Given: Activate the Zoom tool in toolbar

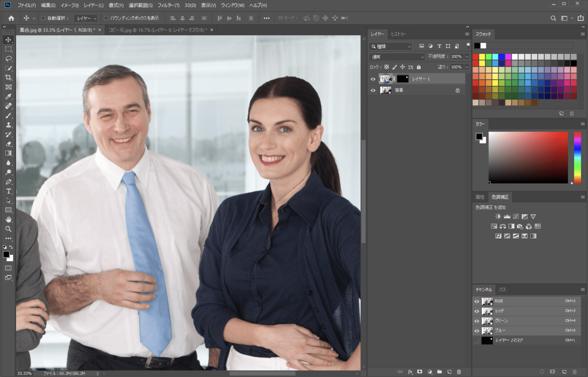Looking at the screenshot, I should tap(9, 229).
